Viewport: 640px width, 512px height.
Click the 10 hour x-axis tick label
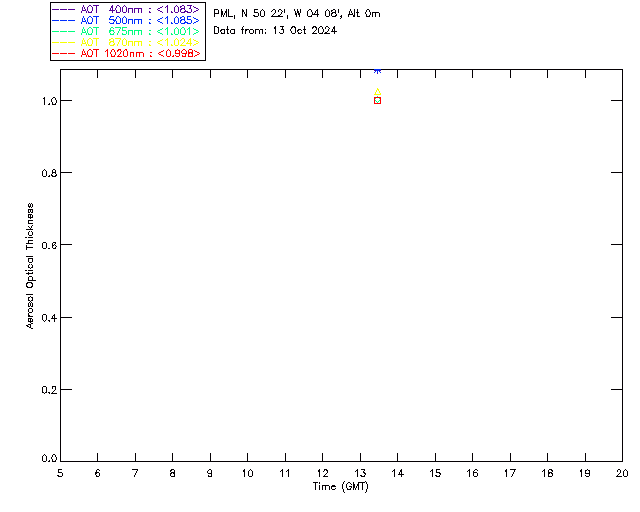(247, 473)
